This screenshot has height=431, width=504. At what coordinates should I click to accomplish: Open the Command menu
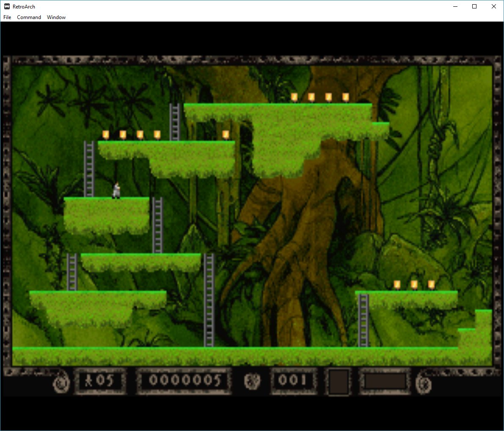[x=29, y=17]
